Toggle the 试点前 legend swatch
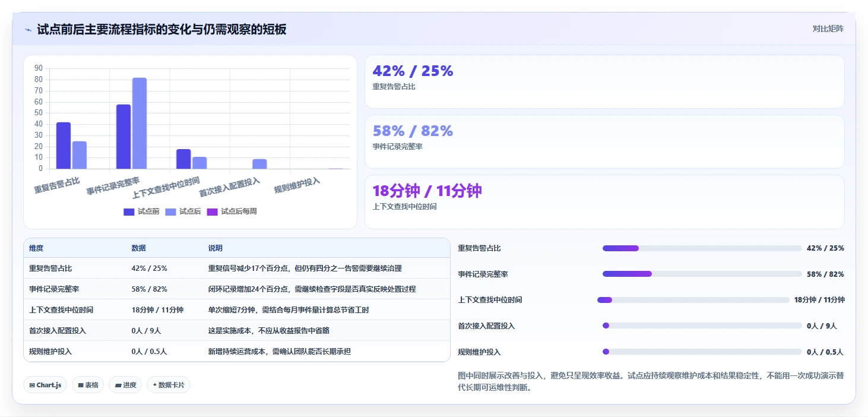Image resolution: width=868 pixels, height=417 pixels. [129, 211]
